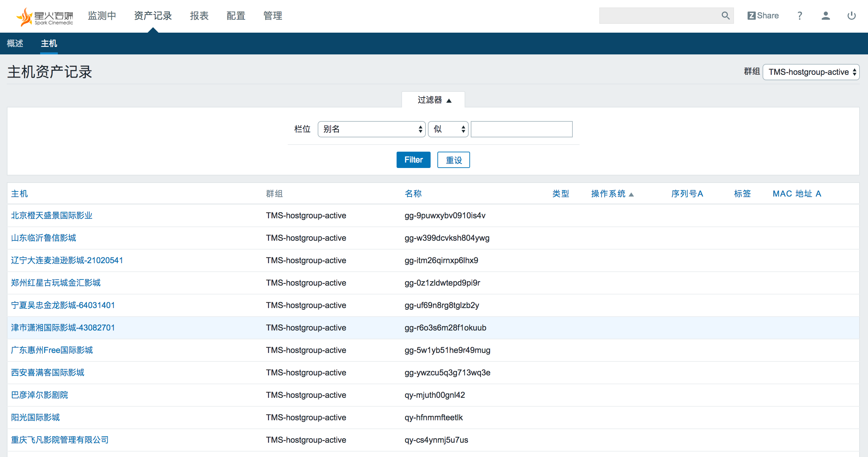Open the Share link icon

763,16
